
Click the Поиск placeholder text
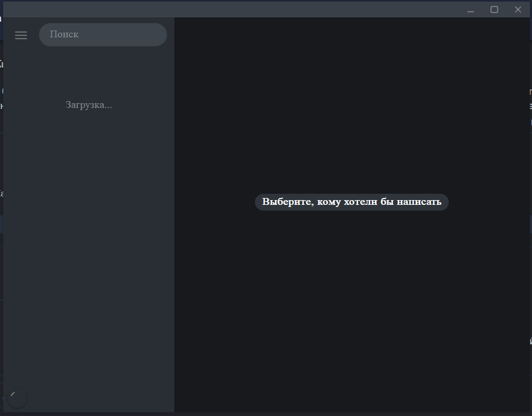[64, 34]
